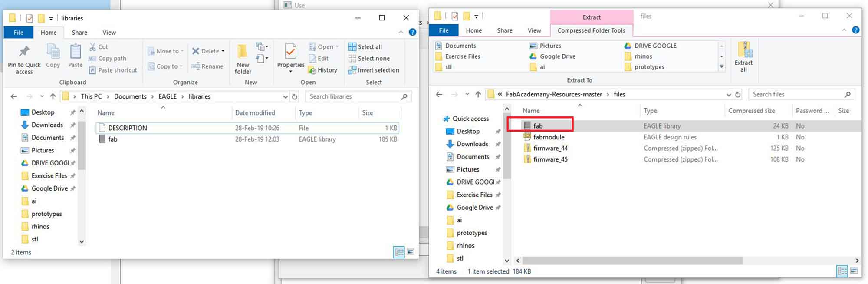Collapse the libraries window ribbon

[x=401, y=32]
